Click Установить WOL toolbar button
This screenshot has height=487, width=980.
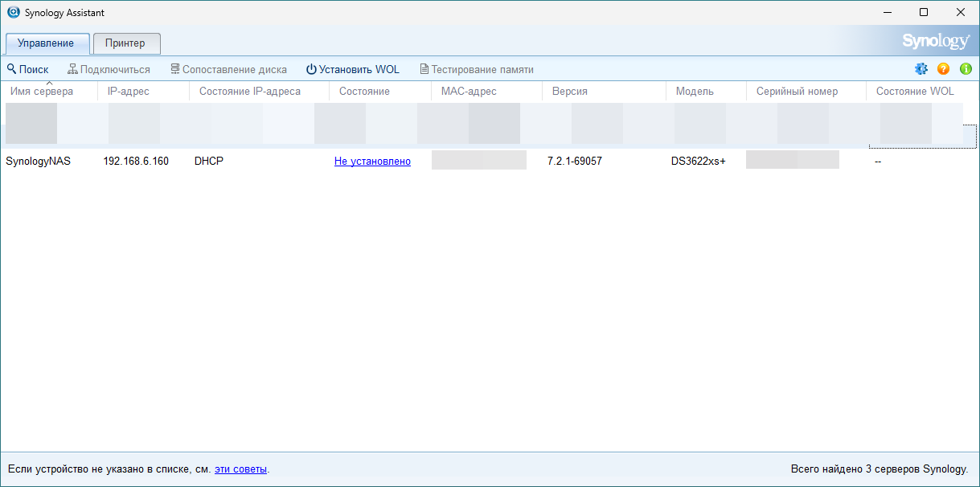click(353, 69)
